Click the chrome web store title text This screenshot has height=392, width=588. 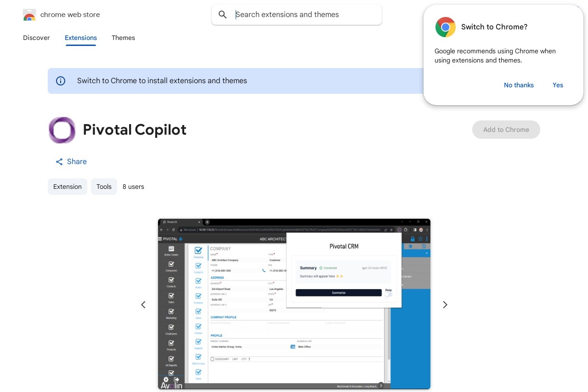[x=70, y=15]
